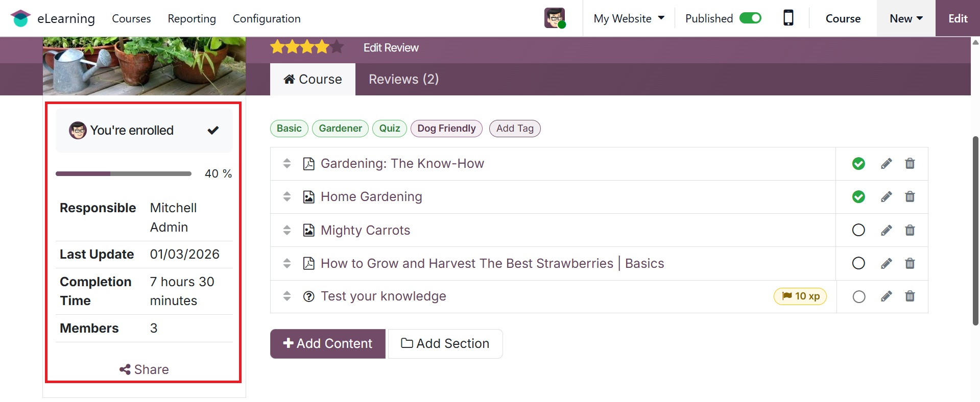Delete the Home Gardening lesson
This screenshot has height=402, width=980.
coord(910,197)
